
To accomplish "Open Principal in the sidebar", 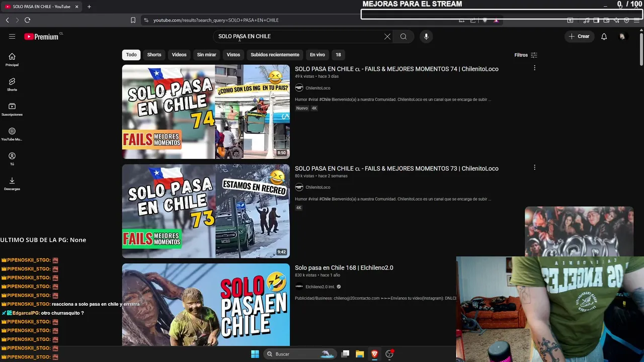I will (12, 59).
